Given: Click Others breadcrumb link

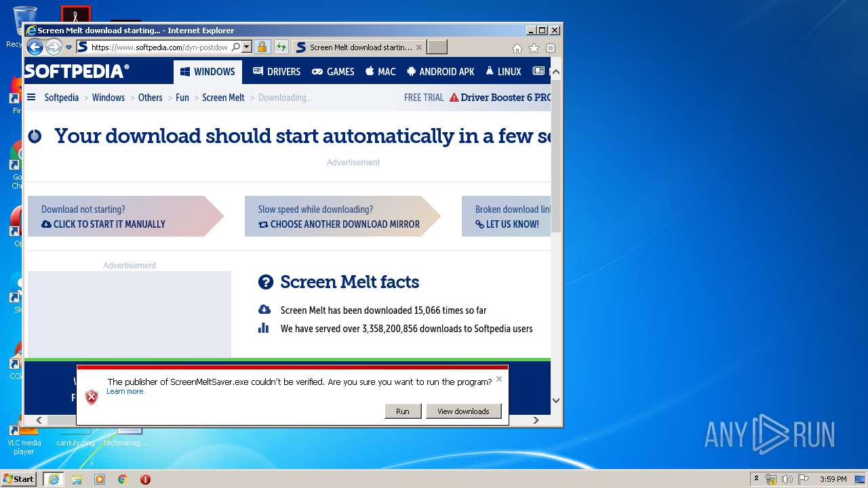Looking at the screenshot, I should pos(150,98).
